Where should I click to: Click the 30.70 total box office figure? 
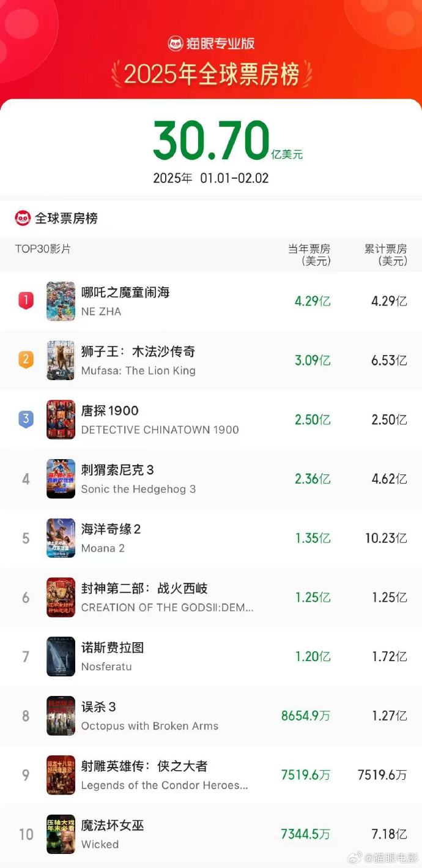coord(211,140)
